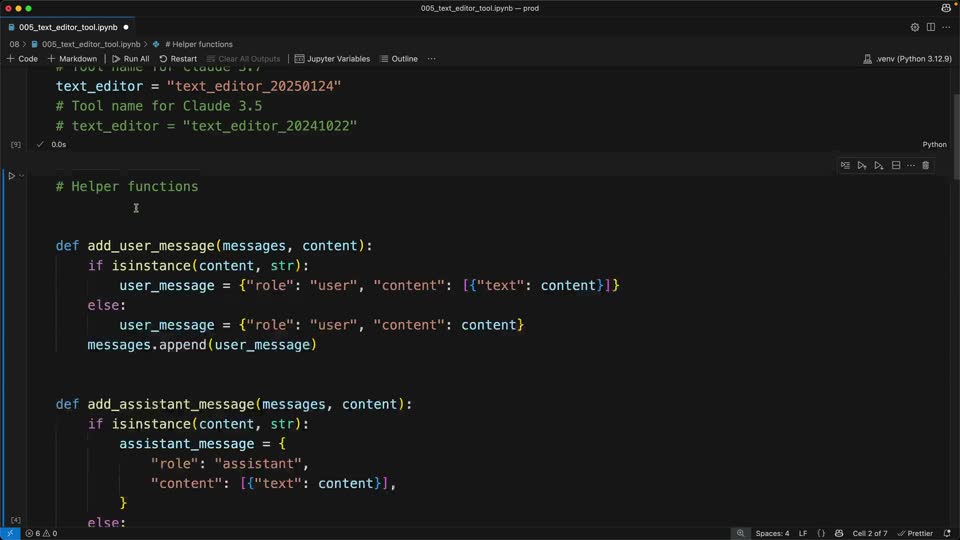Click zoom magnifier in status bar
The width and height of the screenshot is (960, 540).
coord(740,533)
